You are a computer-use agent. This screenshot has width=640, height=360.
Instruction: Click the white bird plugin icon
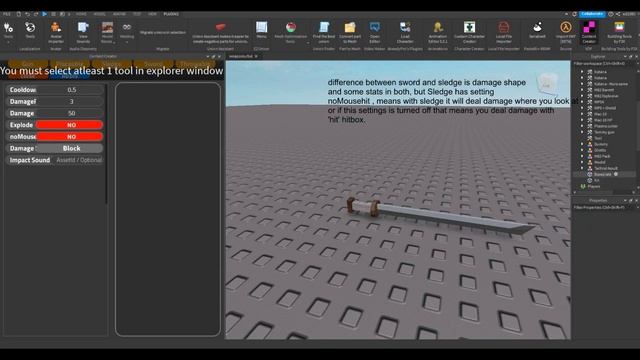tap(537, 27)
